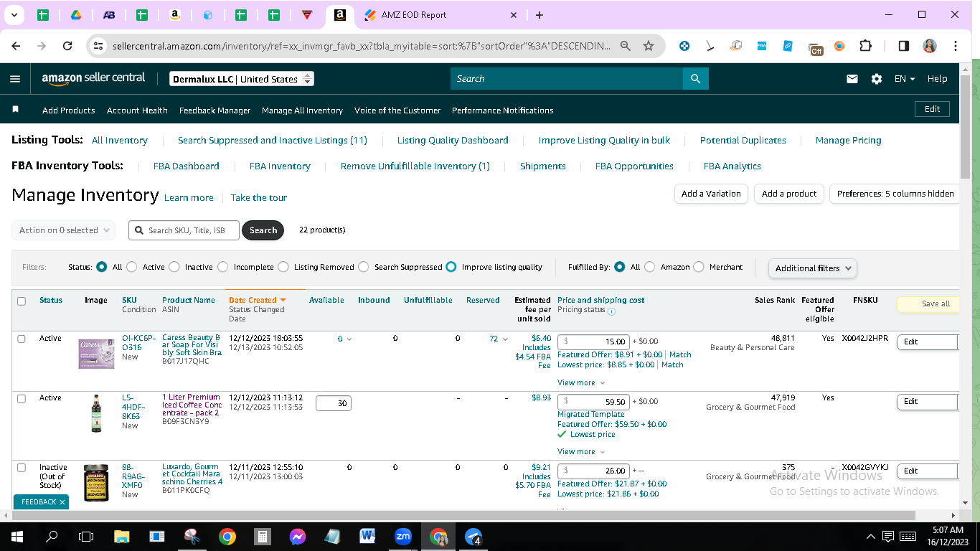Screen dimensions: 980x551
Task: Check the Iced Coffee Concentrate row checkbox
Action: point(22,398)
